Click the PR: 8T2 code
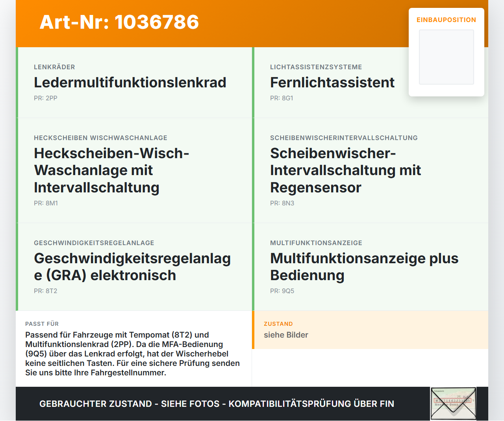Screen dimensions: 504x421 point(46,291)
